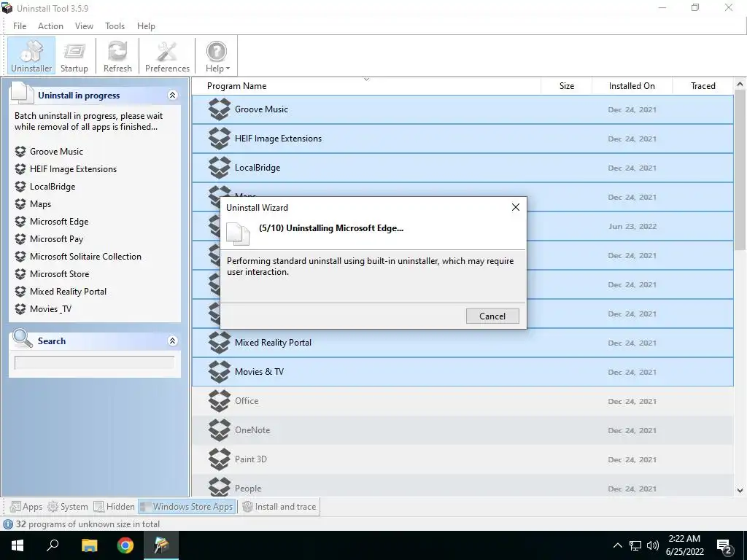Switch to the System tab
Screen dimensions: 747x560
tap(68, 507)
